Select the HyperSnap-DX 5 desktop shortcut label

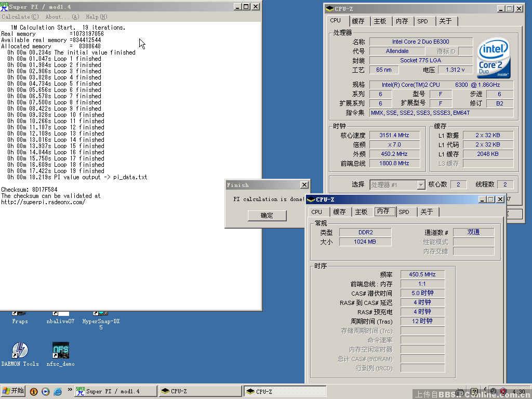coord(101,324)
